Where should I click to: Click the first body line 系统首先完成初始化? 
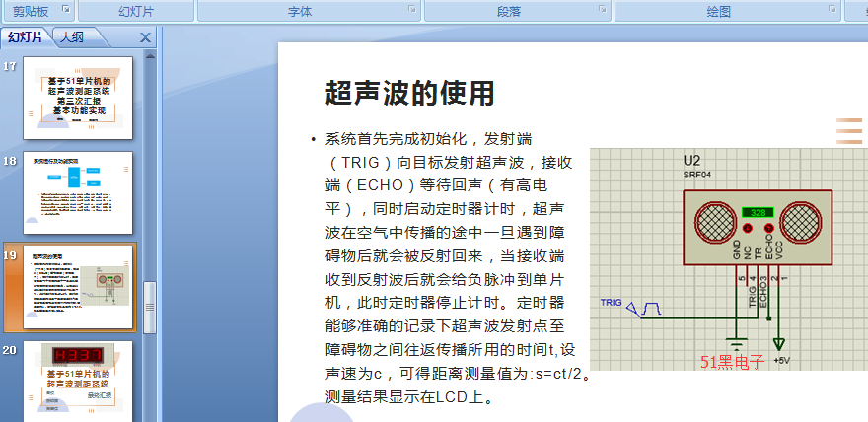429,139
